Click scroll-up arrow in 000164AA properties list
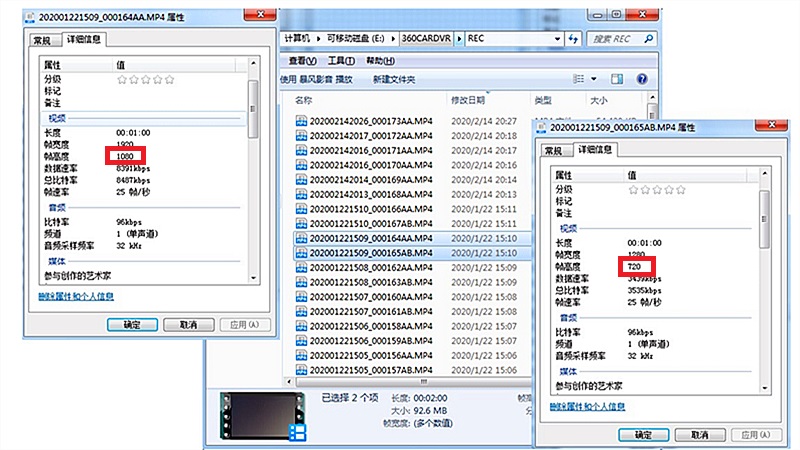This screenshot has width=800, height=450. 253,63
